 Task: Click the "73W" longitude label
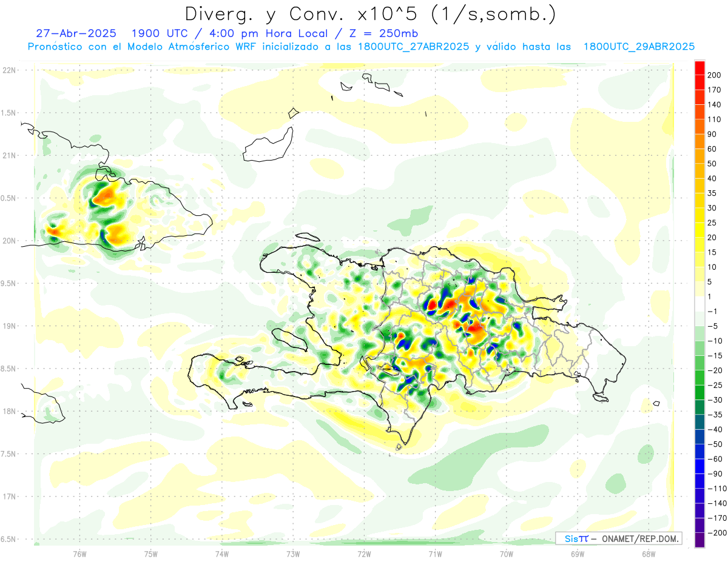point(293,554)
